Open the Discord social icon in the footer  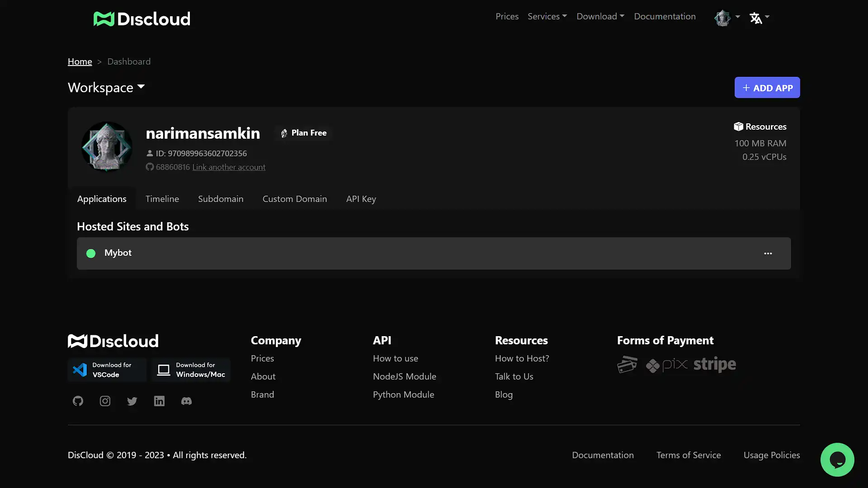click(x=186, y=401)
